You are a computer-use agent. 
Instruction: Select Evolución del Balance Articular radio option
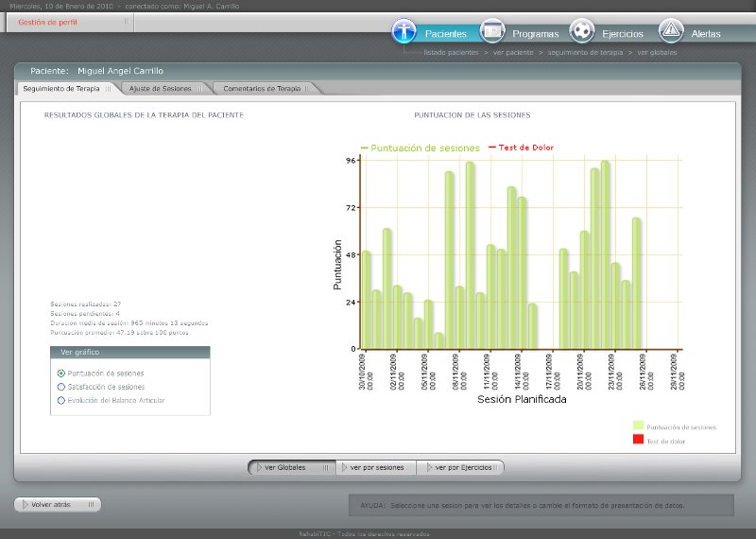coord(60,400)
